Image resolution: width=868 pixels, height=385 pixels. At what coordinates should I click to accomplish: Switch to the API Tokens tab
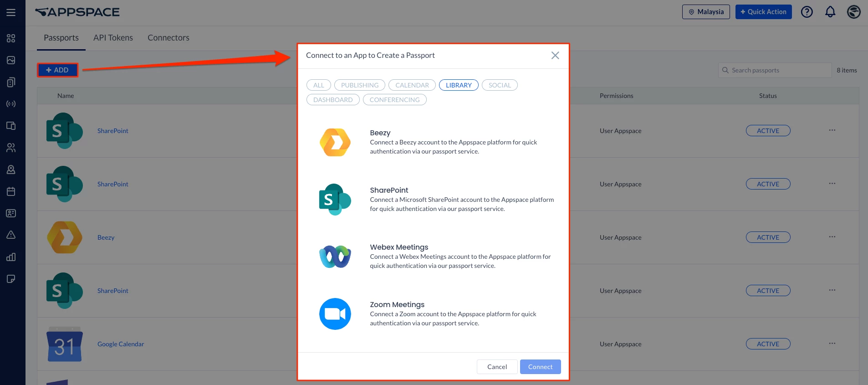pyautogui.click(x=113, y=38)
